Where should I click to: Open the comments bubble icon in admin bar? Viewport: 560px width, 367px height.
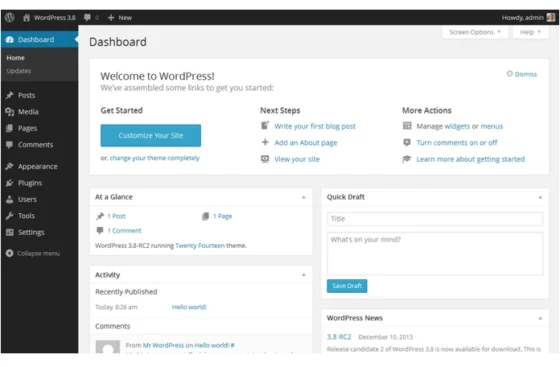[87, 17]
